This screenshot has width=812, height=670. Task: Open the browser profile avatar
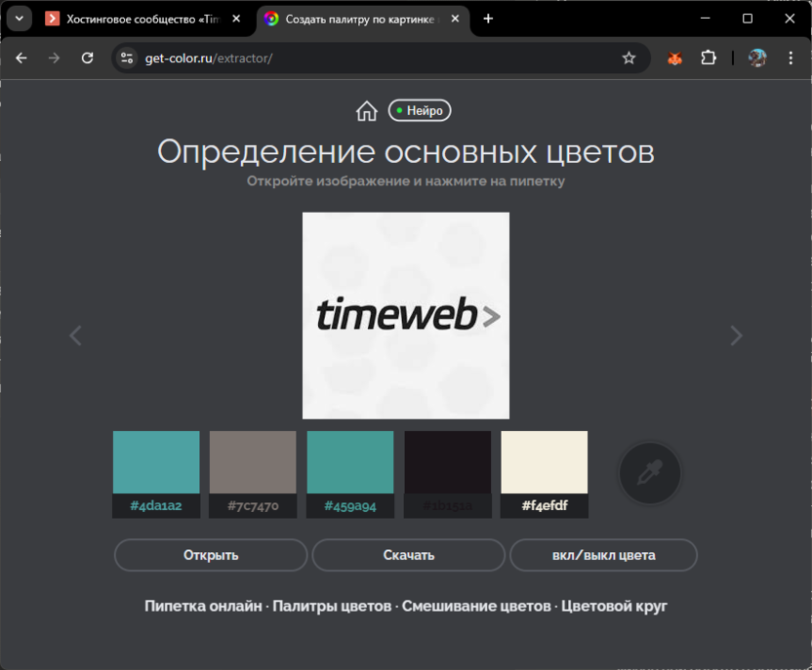click(x=757, y=58)
